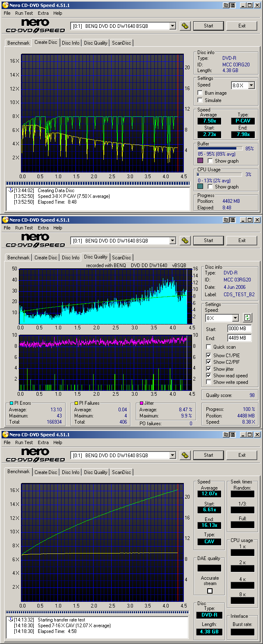The height and width of the screenshot is (644, 263).
Task: Click the purple Buffer graph color swatch
Action: [x=200, y=161]
